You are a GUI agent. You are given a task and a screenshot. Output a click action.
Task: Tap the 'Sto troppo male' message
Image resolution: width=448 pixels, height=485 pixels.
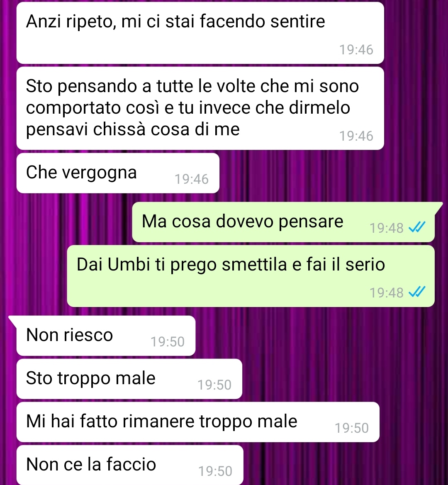click(129, 379)
